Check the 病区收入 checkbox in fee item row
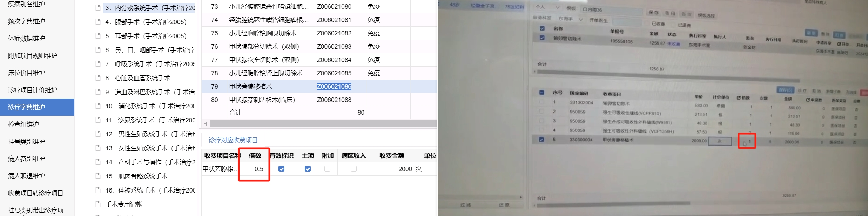Screen dimensions: 868x216 click(x=354, y=169)
